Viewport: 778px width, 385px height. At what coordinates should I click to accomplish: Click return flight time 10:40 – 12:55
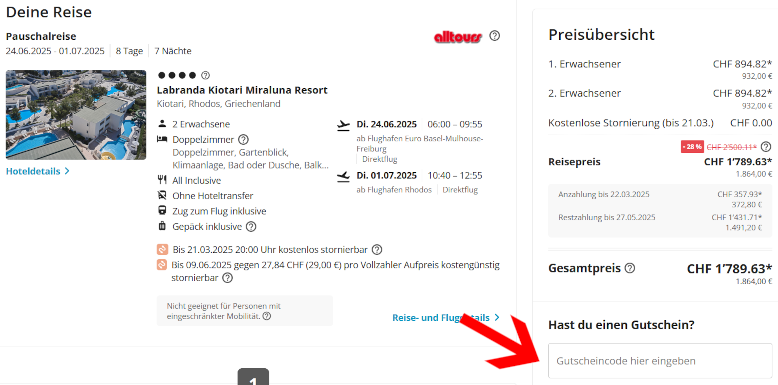[454, 176]
